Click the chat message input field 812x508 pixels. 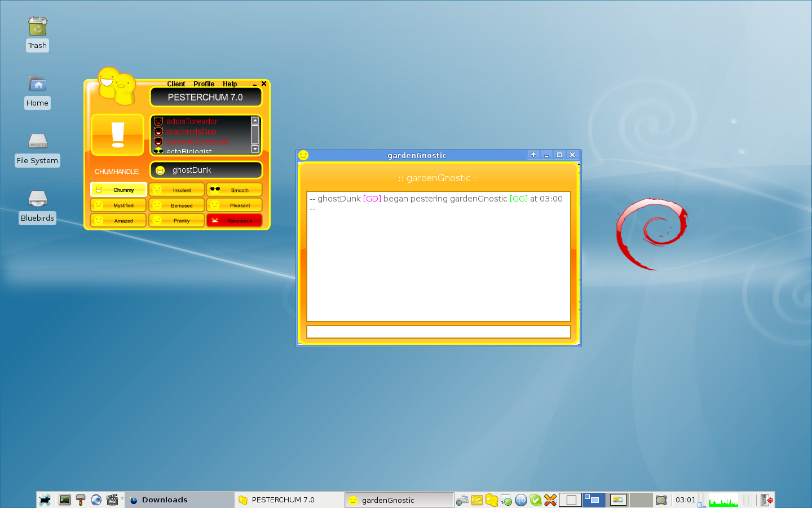tap(438, 332)
